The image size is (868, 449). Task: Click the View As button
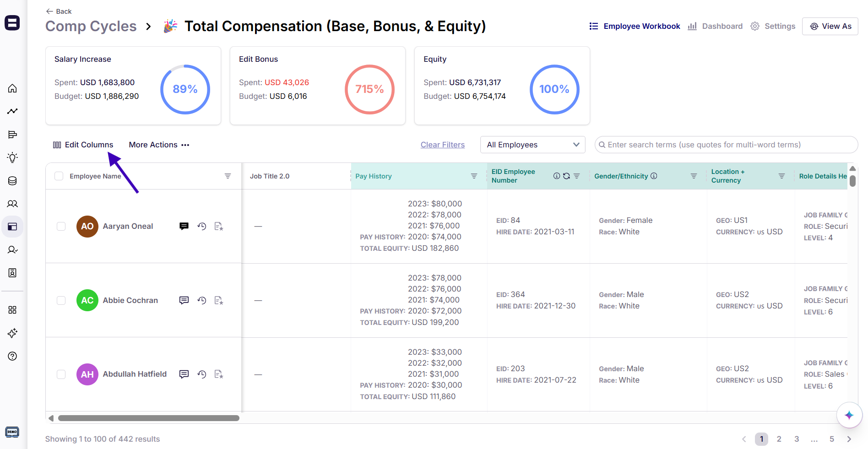pos(830,26)
